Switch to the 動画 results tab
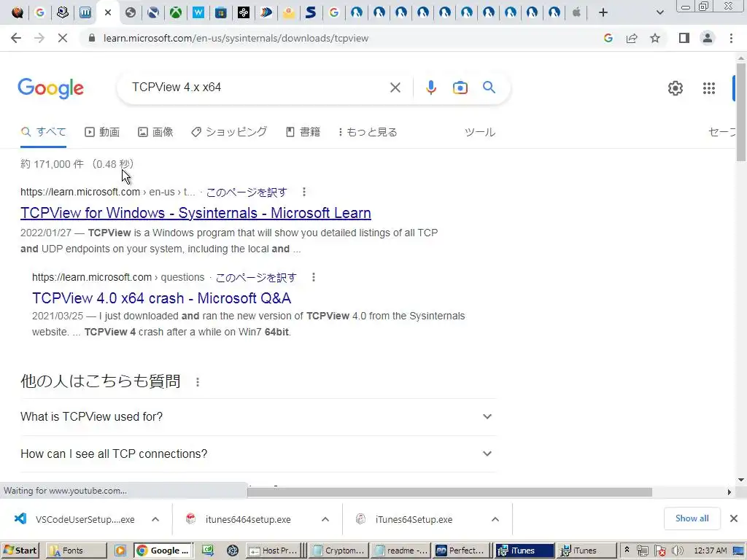Image resolution: width=747 pixels, height=560 pixels. click(102, 132)
